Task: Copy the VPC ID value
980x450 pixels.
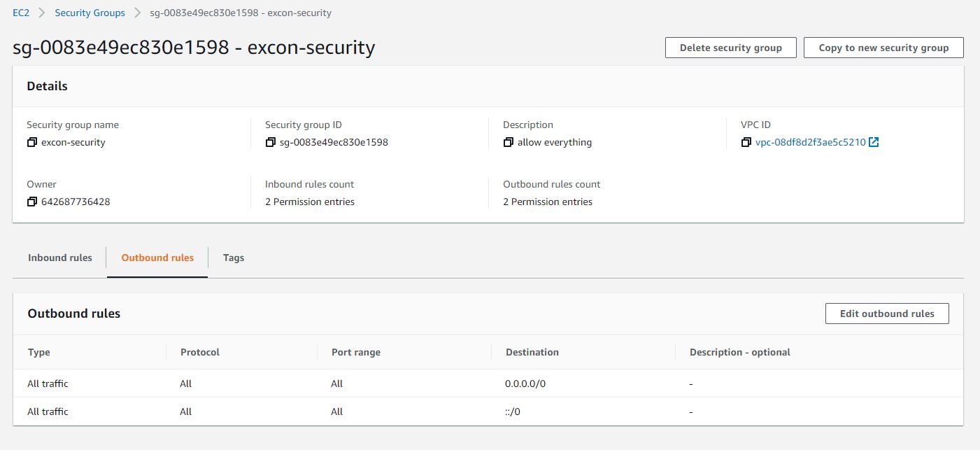Action: (746, 143)
